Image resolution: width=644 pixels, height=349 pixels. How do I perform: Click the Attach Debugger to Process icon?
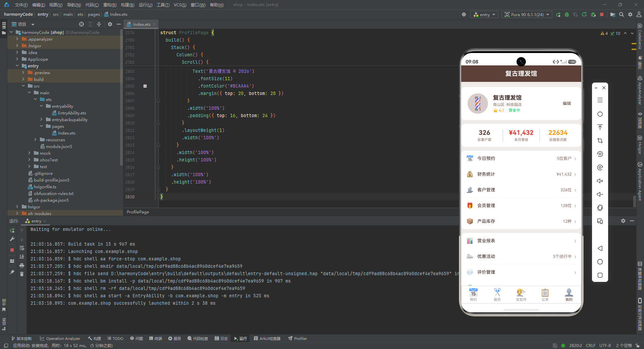(x=593, y=15)
